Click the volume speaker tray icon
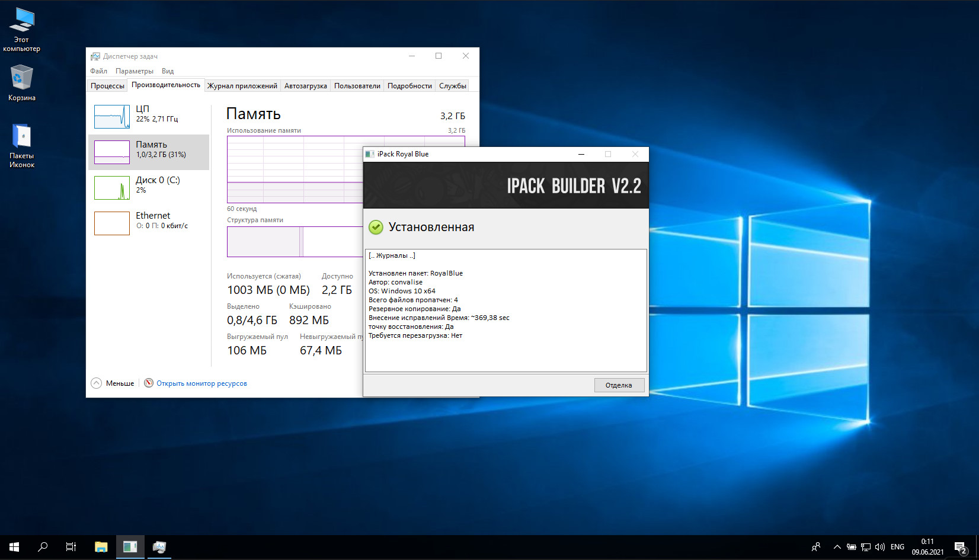 tap(880, 547)
